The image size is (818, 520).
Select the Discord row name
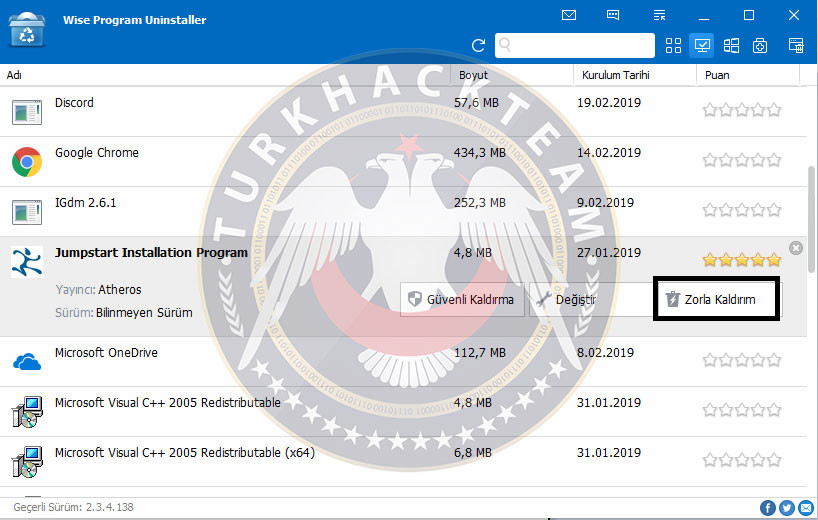pyautogui.click(x=74, y=102)
